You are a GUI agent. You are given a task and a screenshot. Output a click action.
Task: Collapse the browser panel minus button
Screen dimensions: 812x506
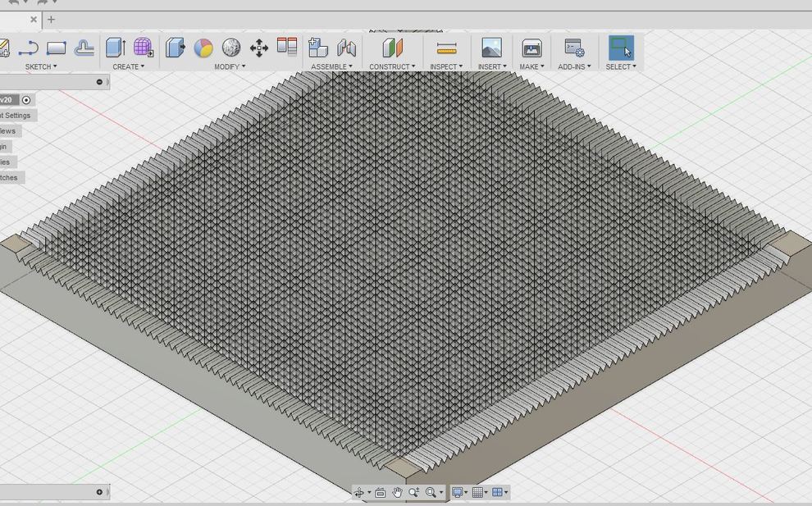(x=99, y=82)
